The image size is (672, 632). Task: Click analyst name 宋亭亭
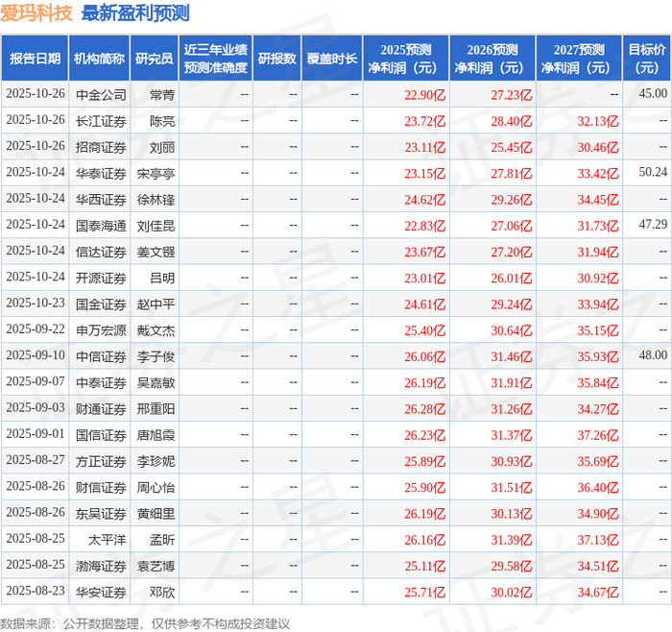point(156,174)
